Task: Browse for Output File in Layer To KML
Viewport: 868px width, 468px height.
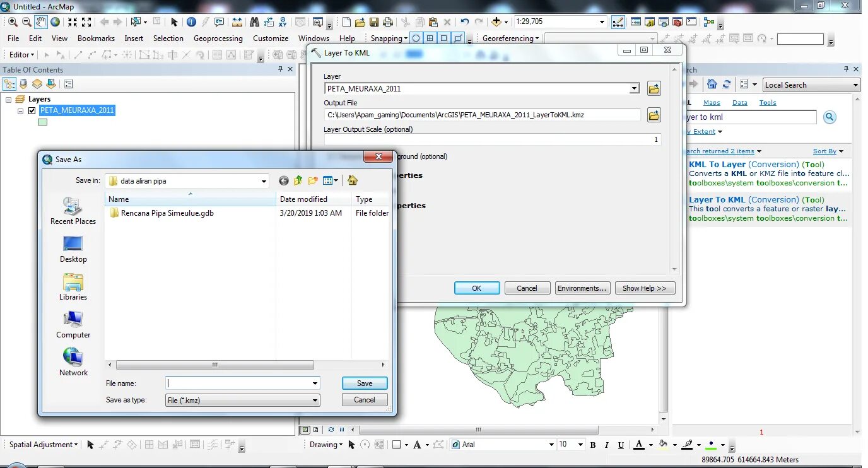Action: (x=654, y=115)
